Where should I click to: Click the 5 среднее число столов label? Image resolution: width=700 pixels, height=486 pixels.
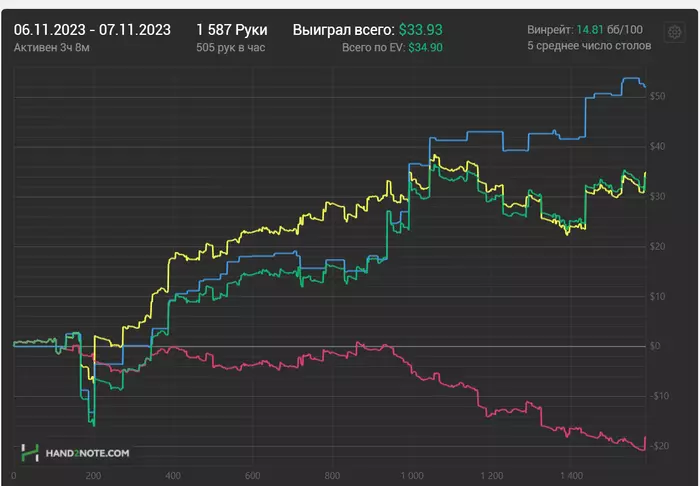590,46
